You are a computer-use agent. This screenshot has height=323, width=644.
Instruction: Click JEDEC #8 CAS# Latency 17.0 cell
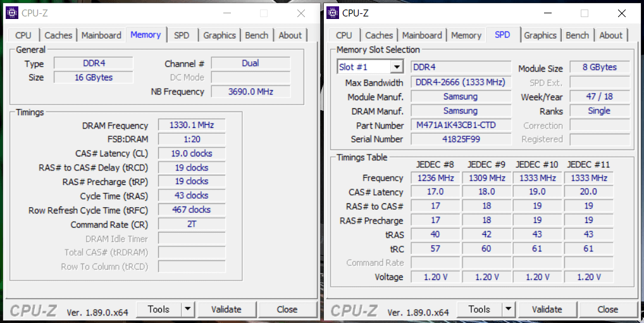tap(435, 192)
